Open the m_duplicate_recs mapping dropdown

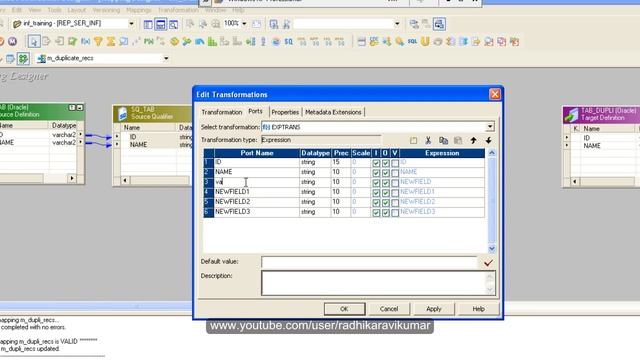[x=166, y=58]
